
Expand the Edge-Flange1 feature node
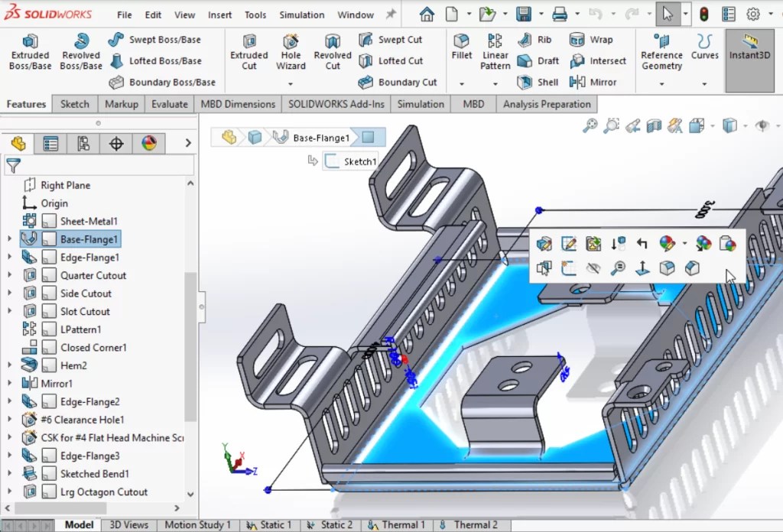coord(9,257)
